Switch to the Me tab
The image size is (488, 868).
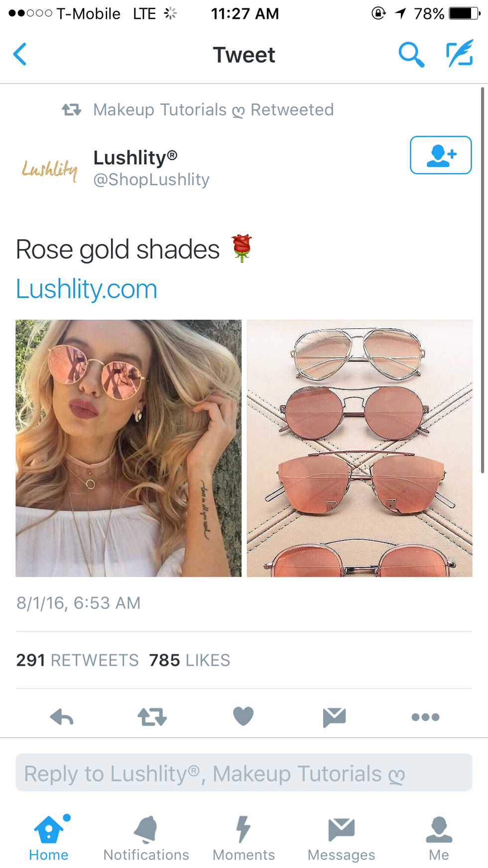click(x=439, y=838)
